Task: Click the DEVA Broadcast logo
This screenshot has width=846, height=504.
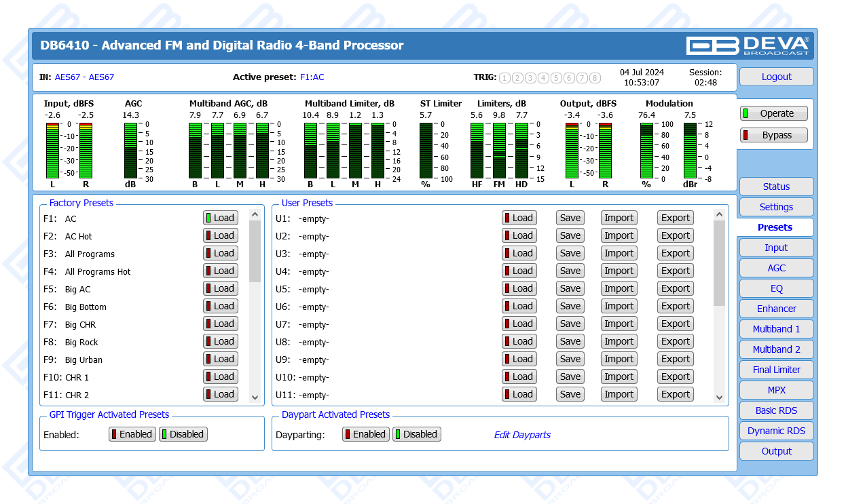Action: click(x=748, y=45)
